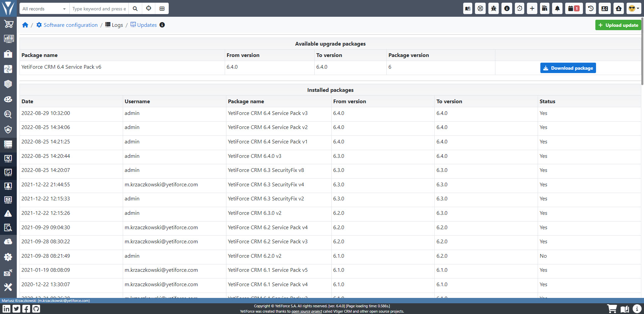
Task: Click the date '2022-08-29 10:32:00'
Action: coord(46,113)
